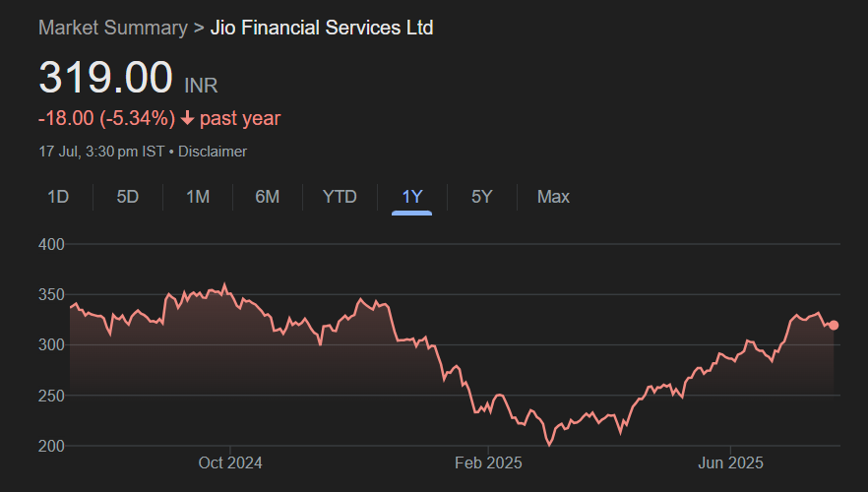Open the Market Summary link
This screenshot has width=868, height=492.
click(112, 28)
